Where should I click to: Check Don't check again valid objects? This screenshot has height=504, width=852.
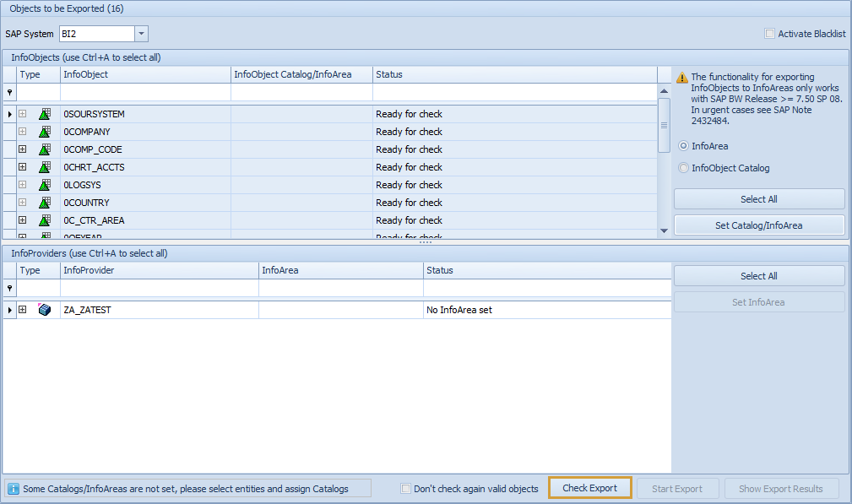pyautogui.click(x=406, y=488)
